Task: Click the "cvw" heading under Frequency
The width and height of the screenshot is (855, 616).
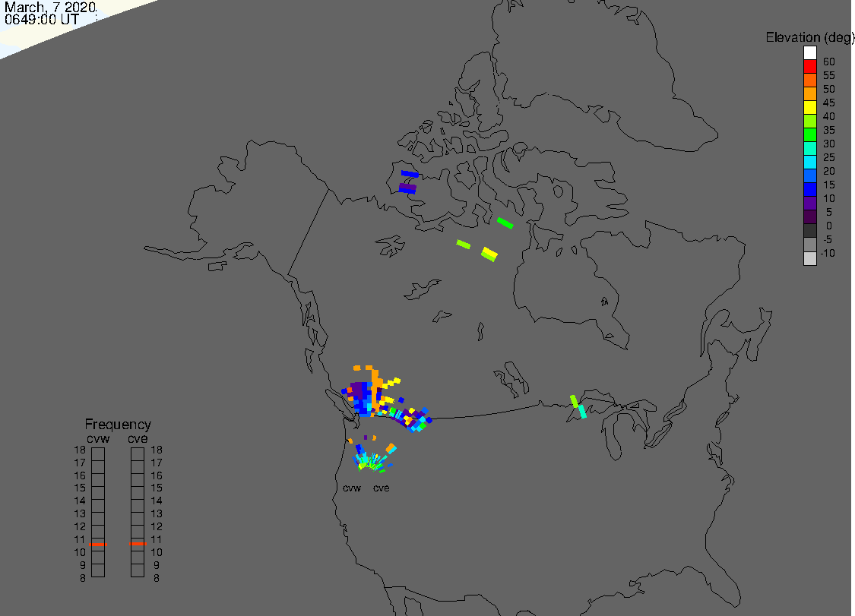Action: tap(98, 439)
